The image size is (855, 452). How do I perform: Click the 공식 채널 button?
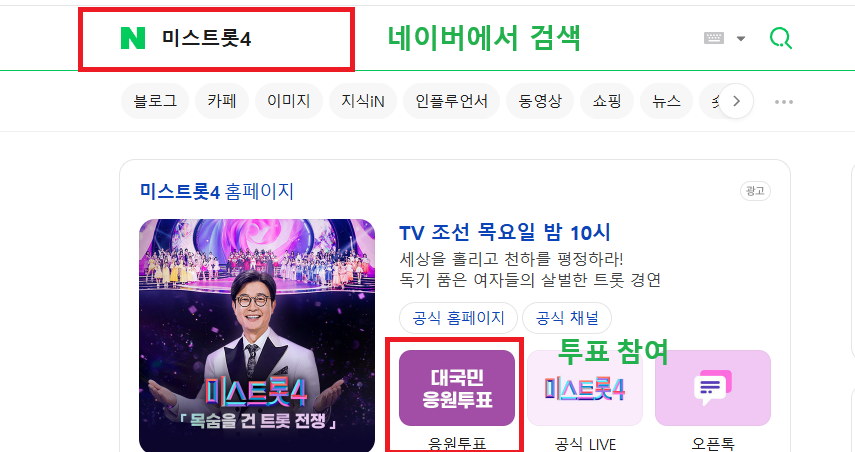(567, 318)
